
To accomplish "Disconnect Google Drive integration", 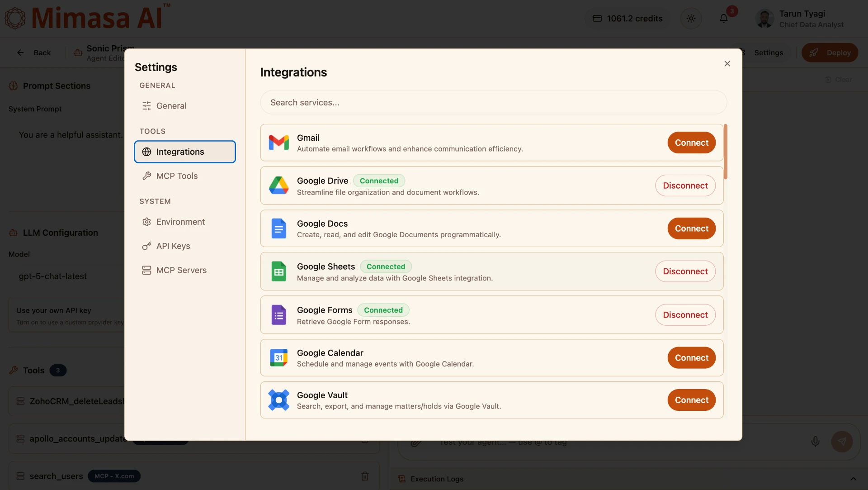I will tap(685, 186).
